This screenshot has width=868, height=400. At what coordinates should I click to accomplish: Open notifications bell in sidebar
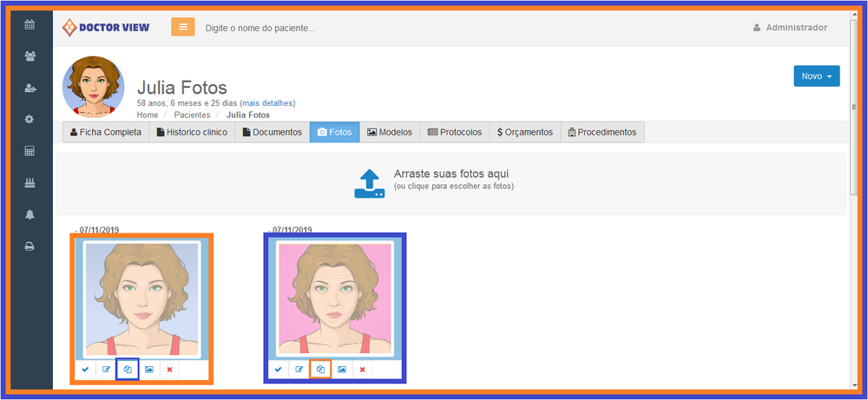tap(30, 214)
